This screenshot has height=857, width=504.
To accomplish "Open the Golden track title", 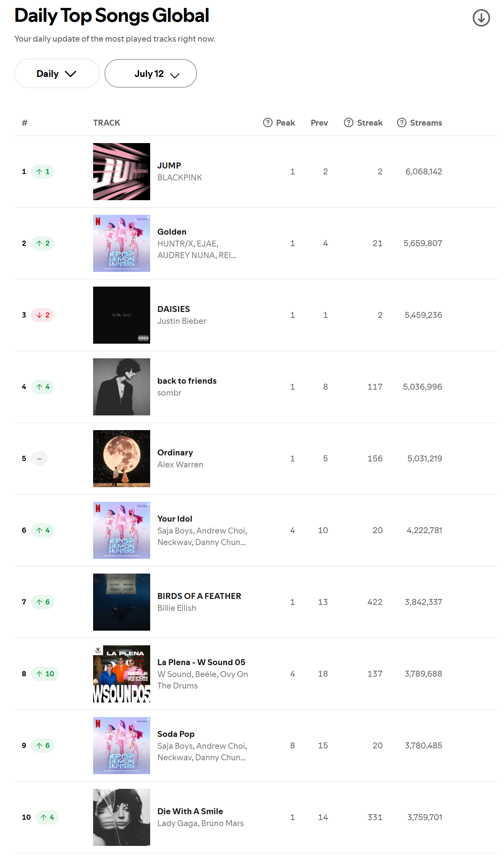I will coord(172,232).
